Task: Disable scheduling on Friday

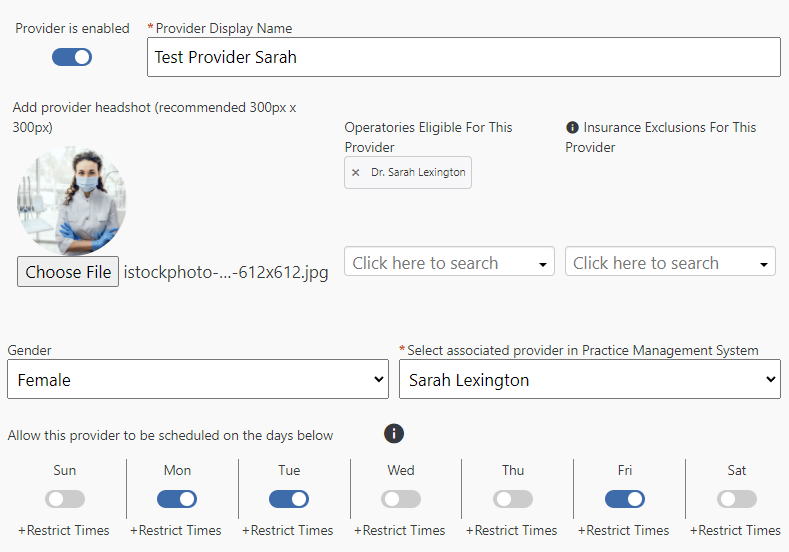Action: pos(625,499)
